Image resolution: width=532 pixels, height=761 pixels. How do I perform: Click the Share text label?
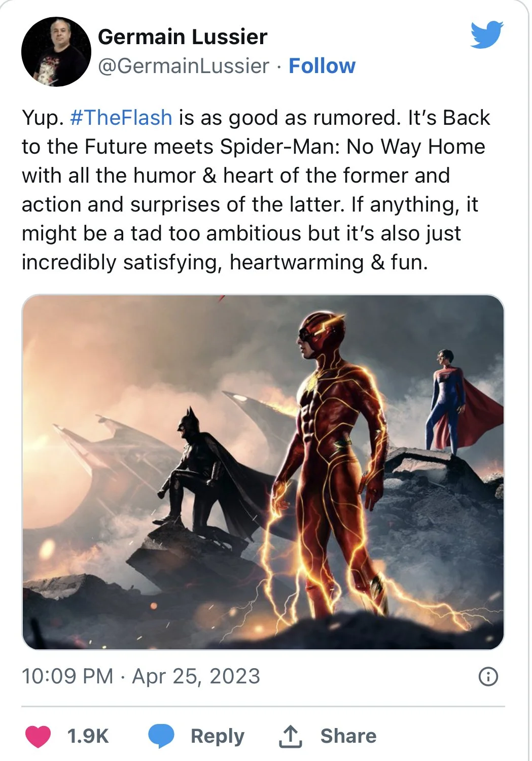pos(348,736)
